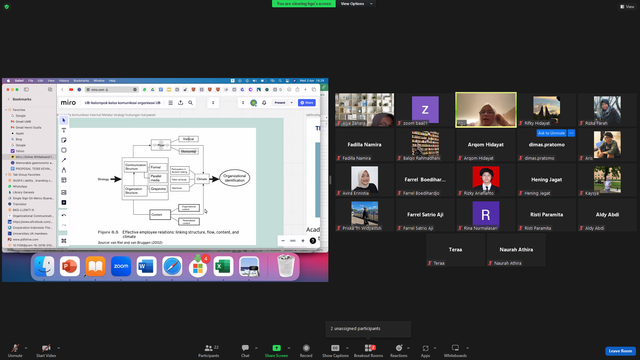Viewport: 640px width, 360px height.
Task: Click the Finder icon in the dock
Action: (x=44, y=267)
